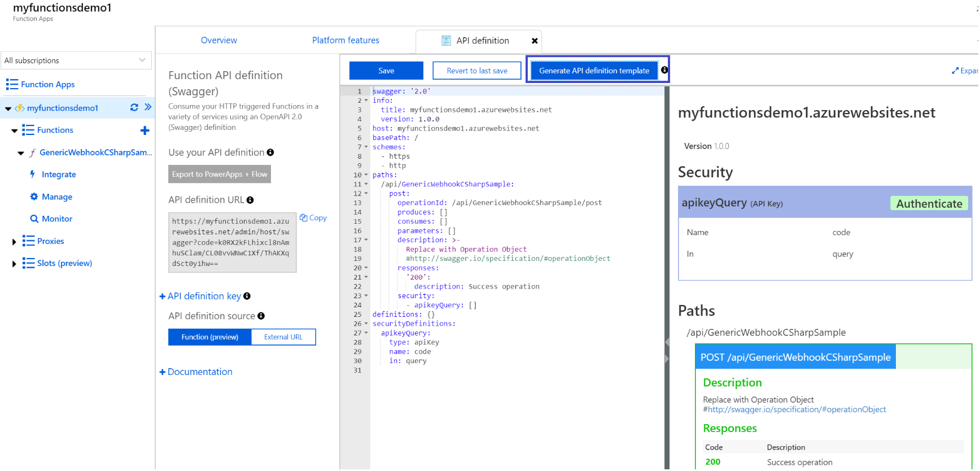Expand the Proxies tree node

pos(14,242)
